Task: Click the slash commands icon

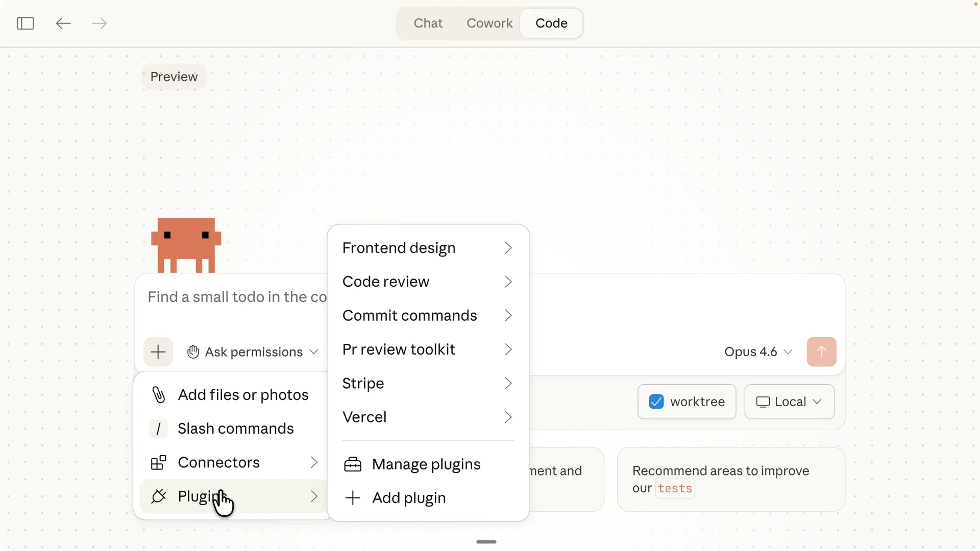Action: [158, 429]
